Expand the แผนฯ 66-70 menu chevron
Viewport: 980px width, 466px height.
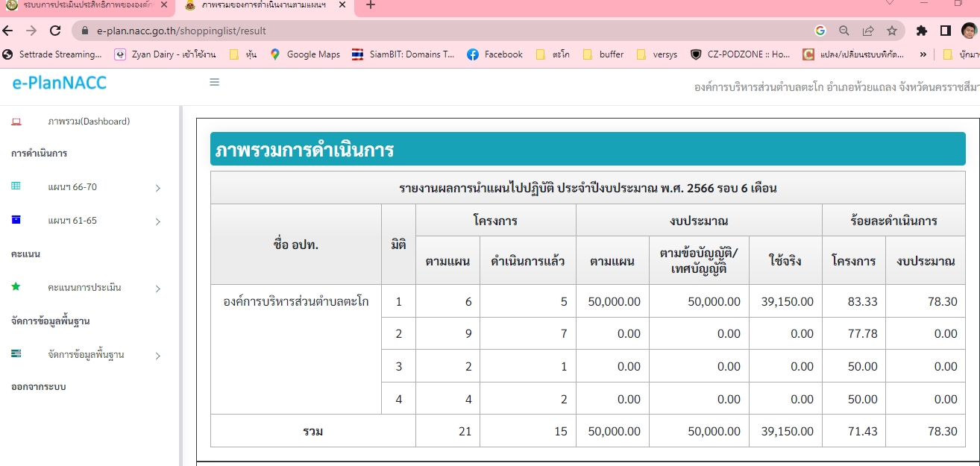coord(157,188)
